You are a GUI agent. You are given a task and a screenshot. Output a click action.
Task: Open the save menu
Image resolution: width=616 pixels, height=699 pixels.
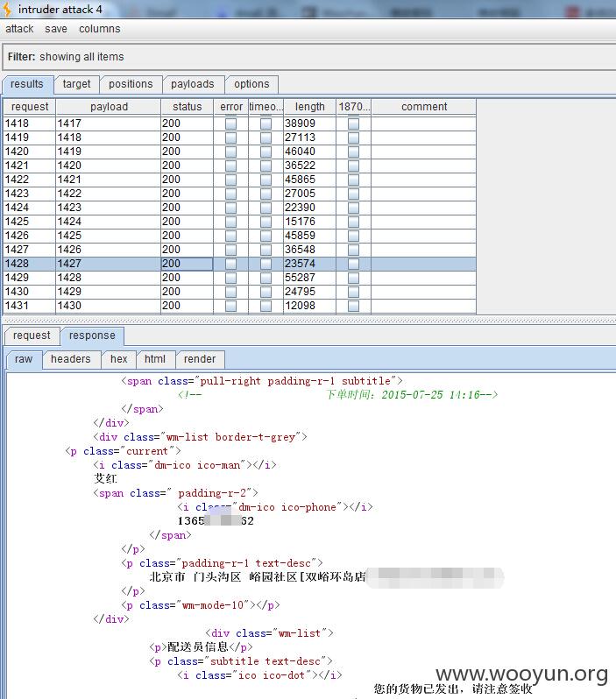click(x=56, y=29)
